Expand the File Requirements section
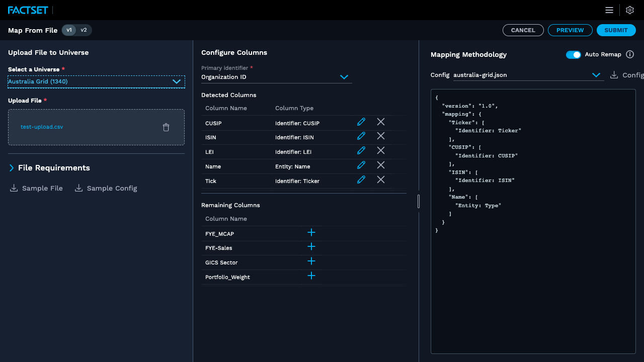The width and height of the screenshot is (644, 362). click(x=49, y=168)
